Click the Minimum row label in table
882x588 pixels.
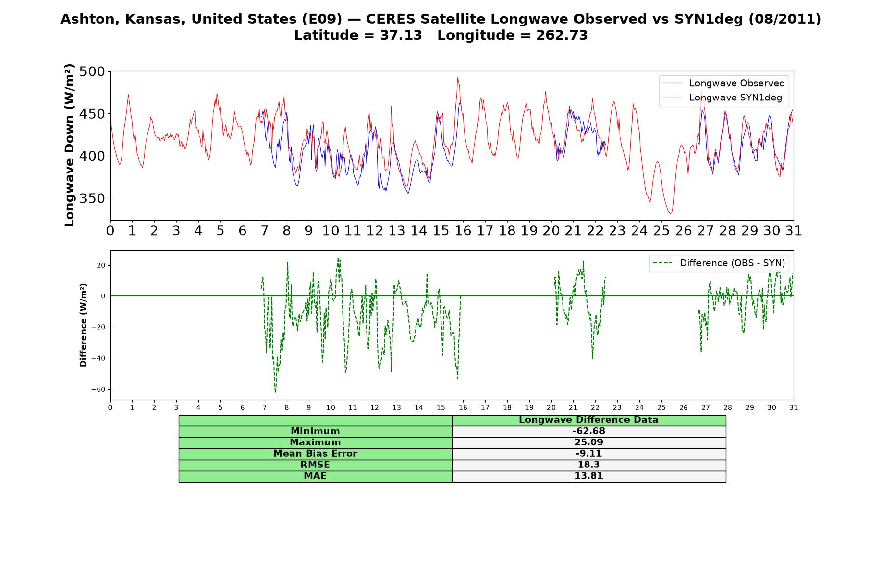(316, 431)
